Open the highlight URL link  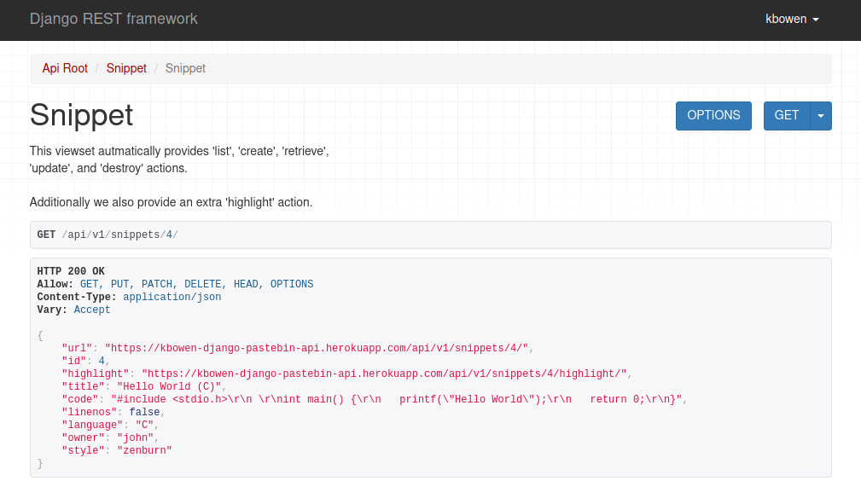[384, 374]
